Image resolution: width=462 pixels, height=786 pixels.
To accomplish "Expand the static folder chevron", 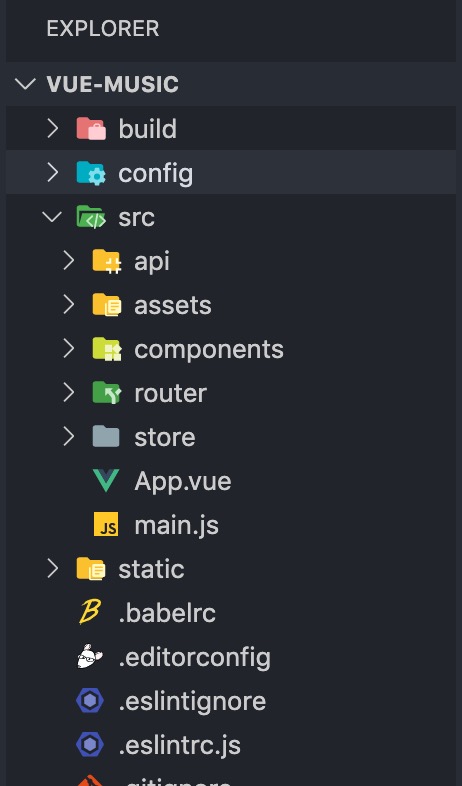I will click(x=53, y=568).
